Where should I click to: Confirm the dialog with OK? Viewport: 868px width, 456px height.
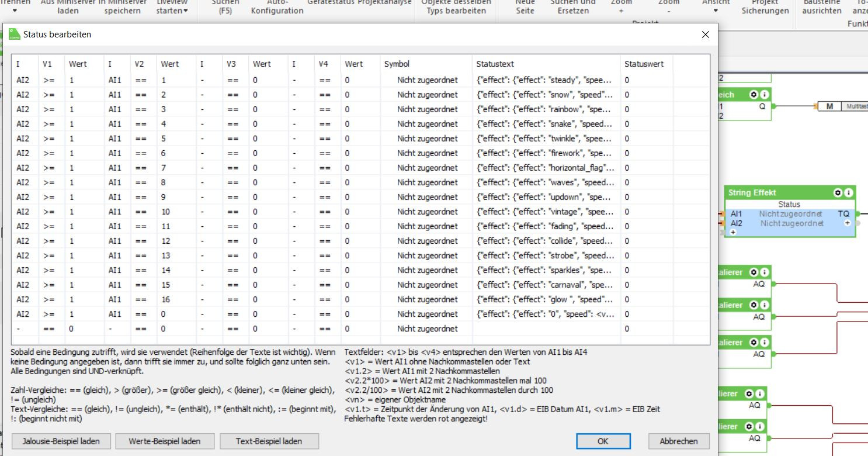point(603,441)
